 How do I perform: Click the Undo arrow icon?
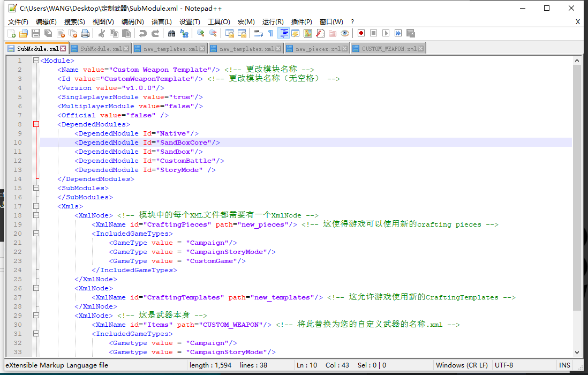(x=142, y=33)
